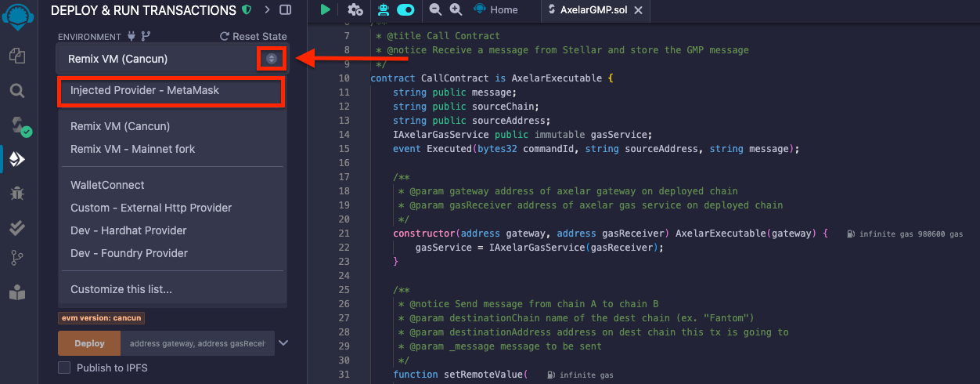The height and width of the screenshot is (384, 980).
Task: Click line number 10 in gutter
Action: [344, 78]
